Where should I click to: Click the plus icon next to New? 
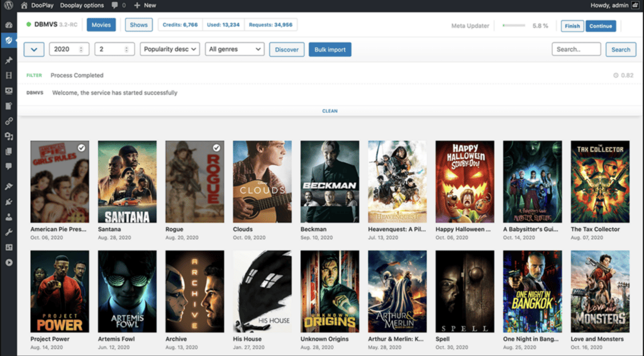point(137,5)
